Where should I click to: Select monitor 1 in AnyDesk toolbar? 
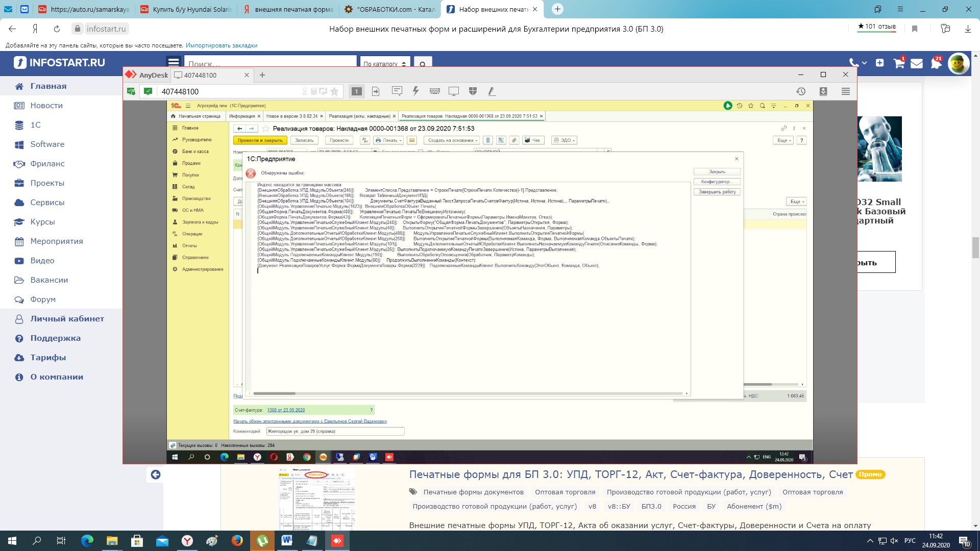tap(357, 91)
